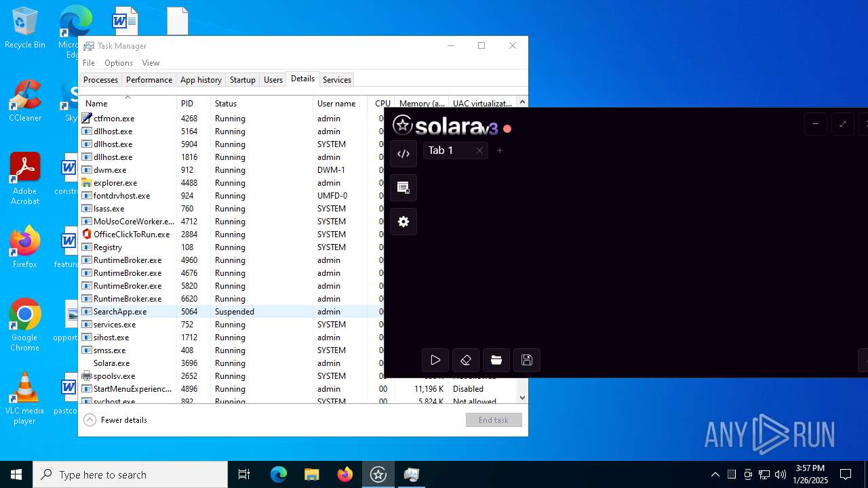Open Microsoft Edge in the taskbar
This screenshot has width=868, height=488.
click(x=279, y=474)
